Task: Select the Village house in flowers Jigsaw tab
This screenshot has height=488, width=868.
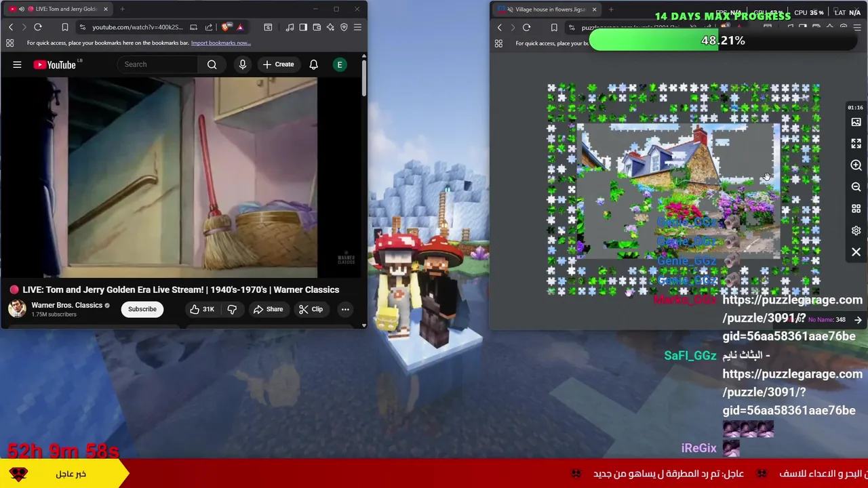Action: pyautogui.click(x=546, y=9)
